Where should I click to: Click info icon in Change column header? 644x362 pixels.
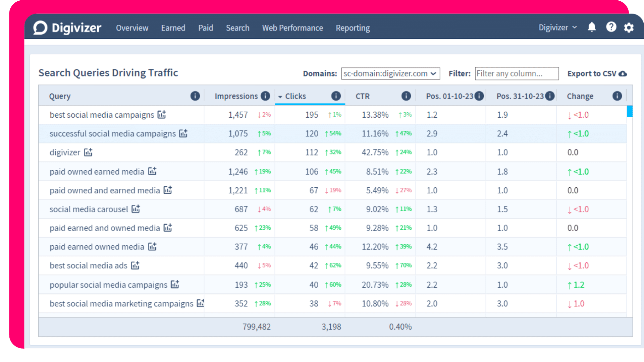click(x=617, y=96)
